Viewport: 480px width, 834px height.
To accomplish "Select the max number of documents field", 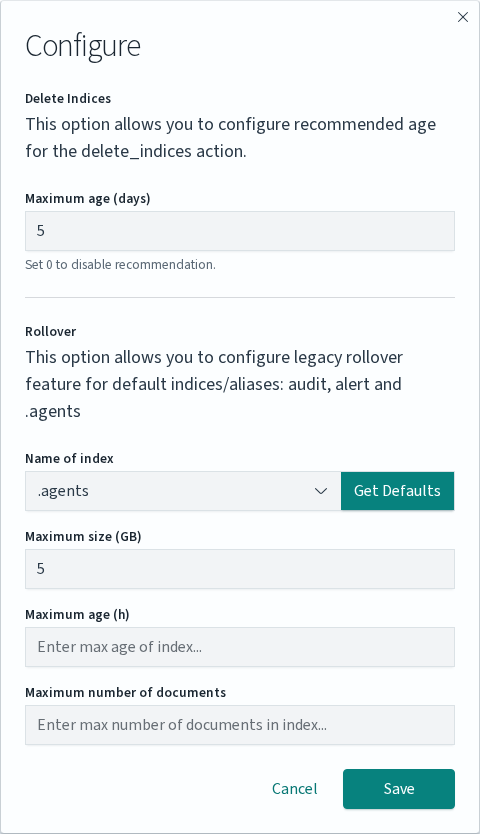I will [240, 725].
